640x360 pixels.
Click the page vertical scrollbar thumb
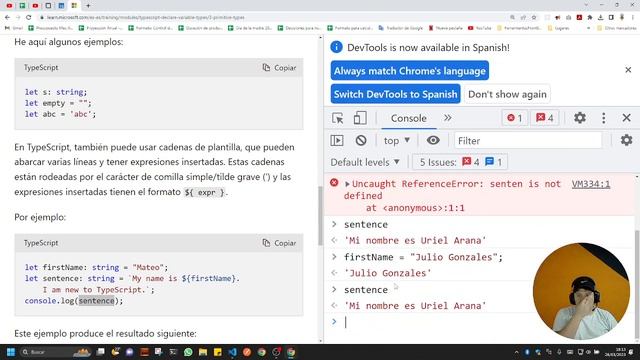click(x=320, y=216)
